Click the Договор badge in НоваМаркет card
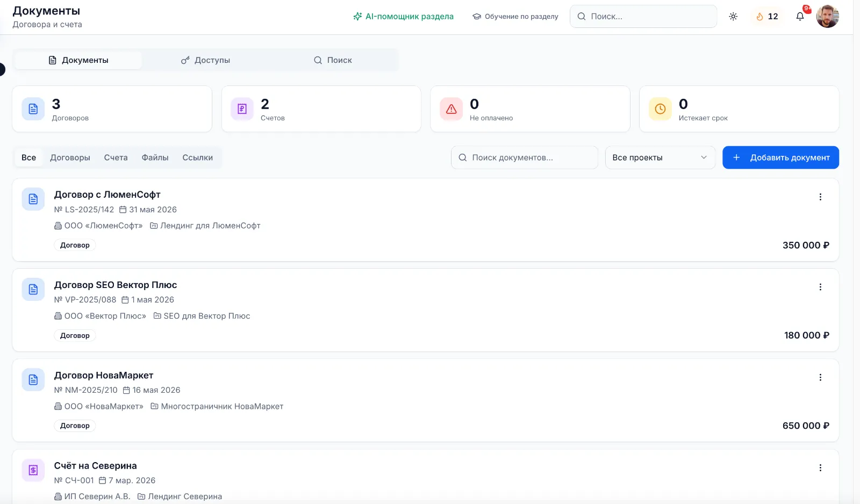860x504 pixels. pyautogui.click(x=75, y=426)
